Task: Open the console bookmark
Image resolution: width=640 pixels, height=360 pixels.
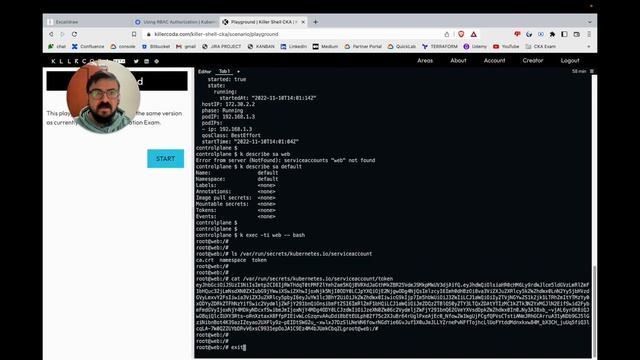Action: click(122, 47)
